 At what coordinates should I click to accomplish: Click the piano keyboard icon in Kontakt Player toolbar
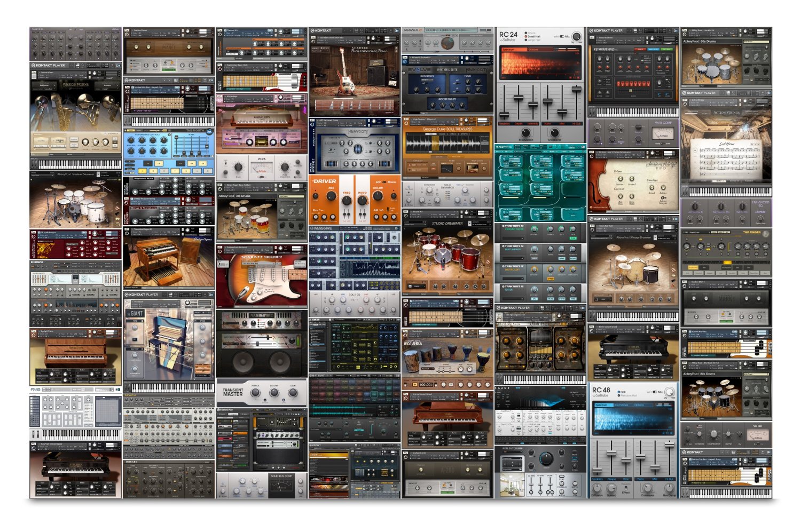[x=635, y=30]
